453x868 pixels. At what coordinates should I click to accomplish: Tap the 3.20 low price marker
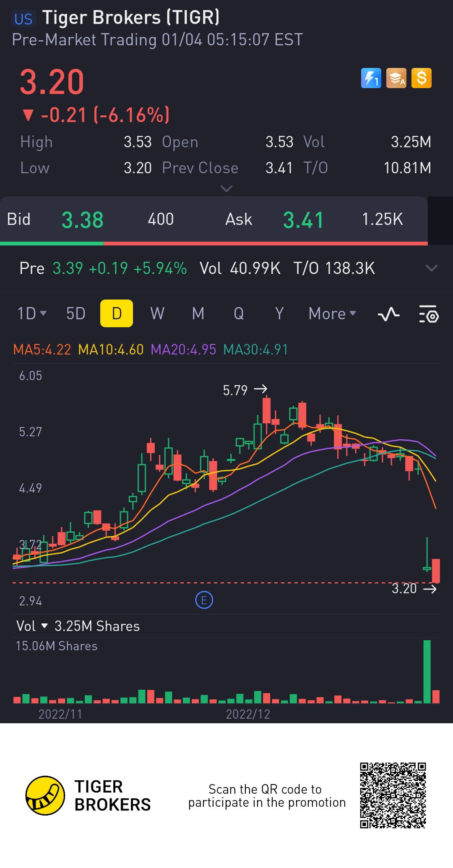point(414,589)
